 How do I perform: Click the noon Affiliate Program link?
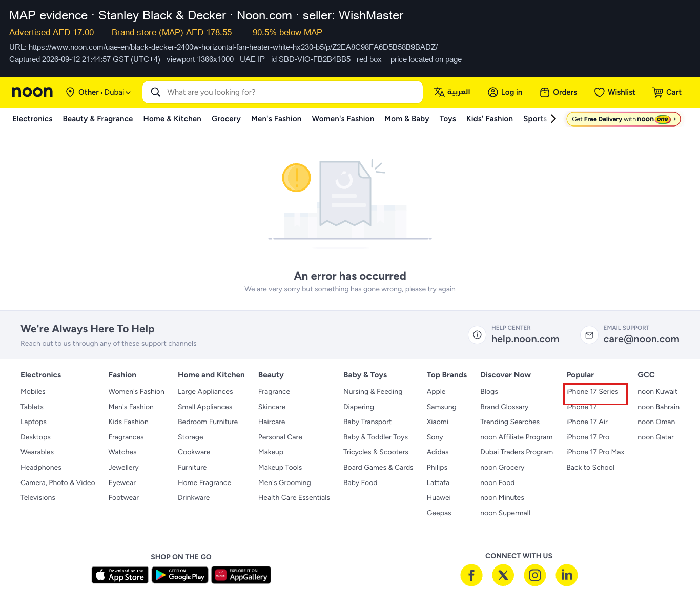click(x=517, y=437)
